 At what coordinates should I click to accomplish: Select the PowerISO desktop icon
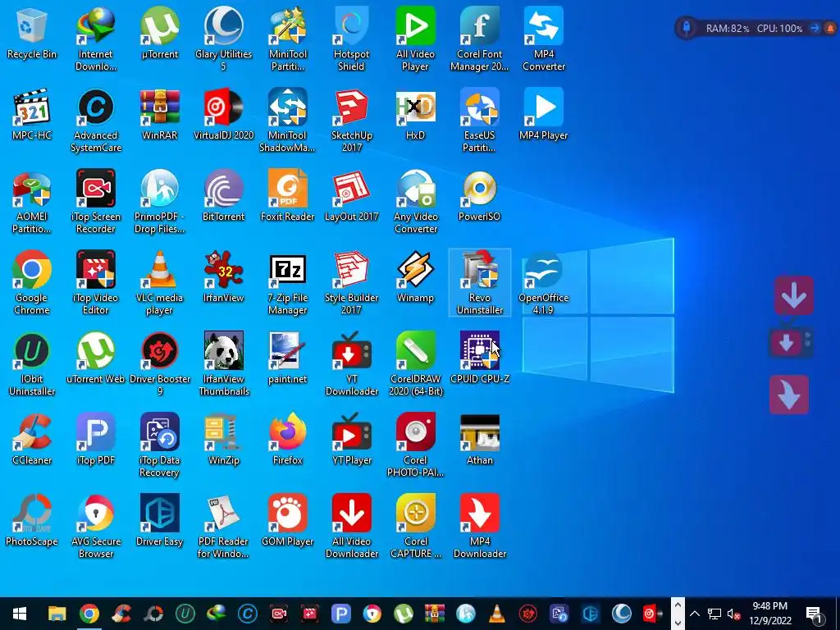(479, 195)
